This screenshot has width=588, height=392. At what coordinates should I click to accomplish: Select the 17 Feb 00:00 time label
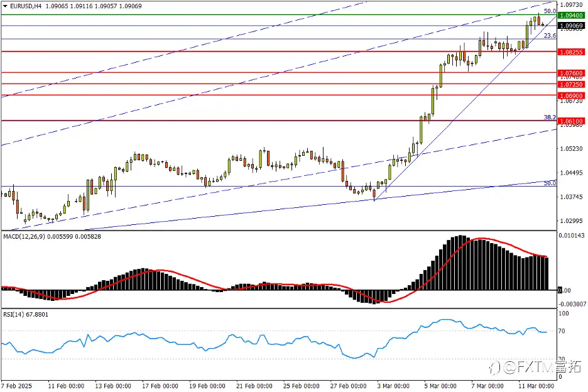tap(160, 386)
